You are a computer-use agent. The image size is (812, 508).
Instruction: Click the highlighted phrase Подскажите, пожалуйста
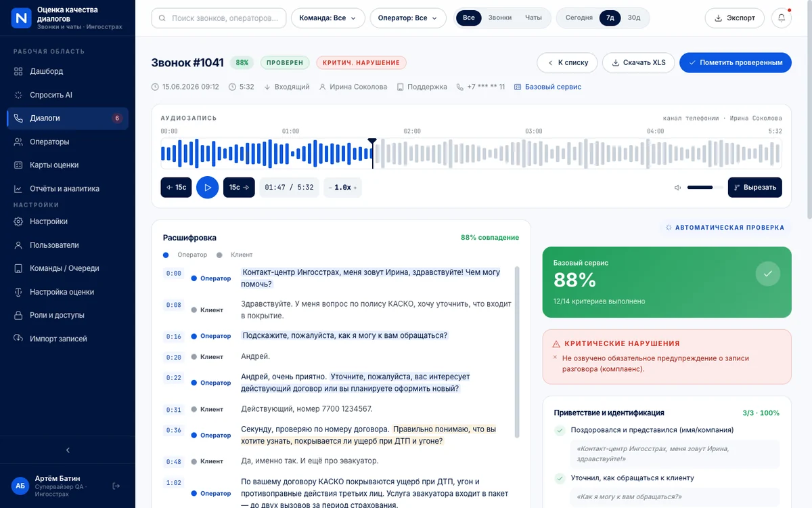click(x=344, y=335)
